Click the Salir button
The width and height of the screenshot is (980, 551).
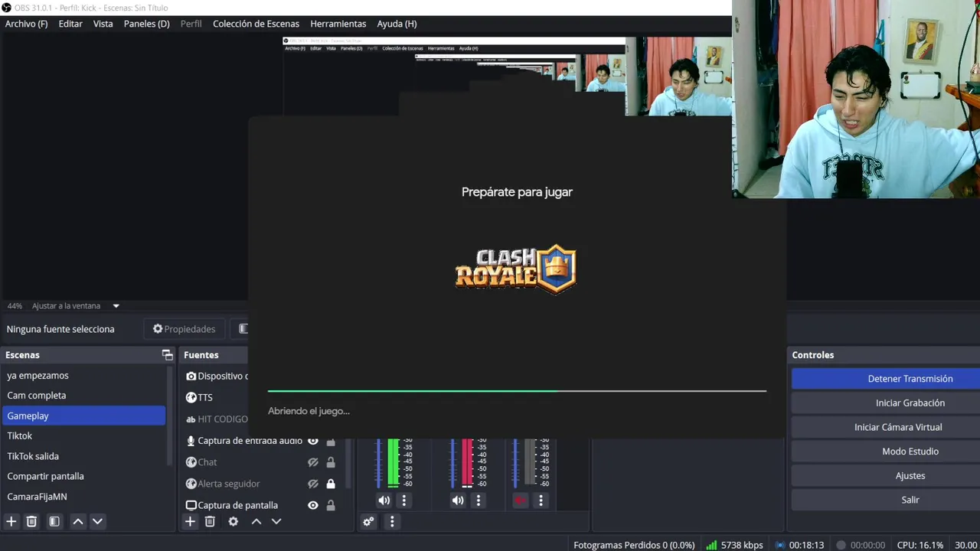pyautogui.click(x=884, y=500)
